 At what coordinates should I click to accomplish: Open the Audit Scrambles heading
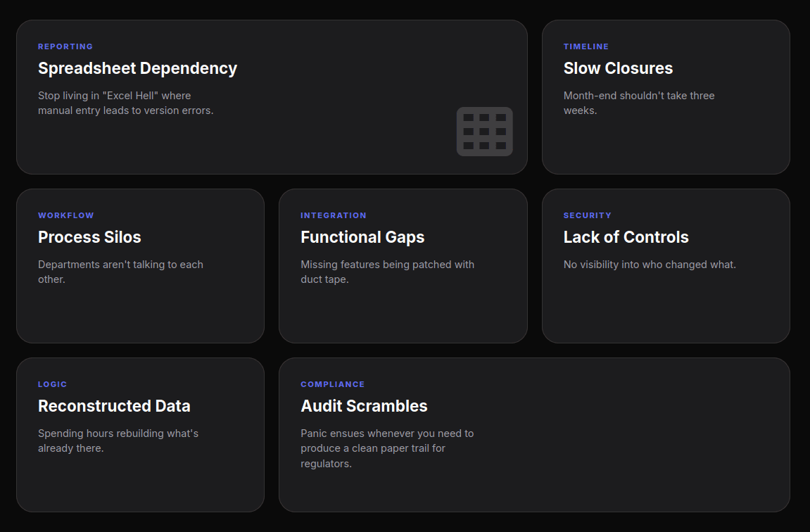pos(364,406)
